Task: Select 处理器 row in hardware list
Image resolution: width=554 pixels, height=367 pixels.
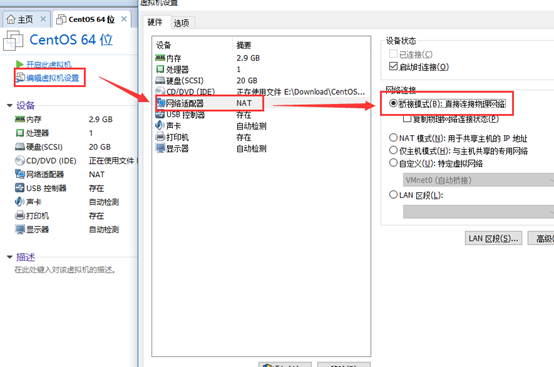Action: point(261,69)
